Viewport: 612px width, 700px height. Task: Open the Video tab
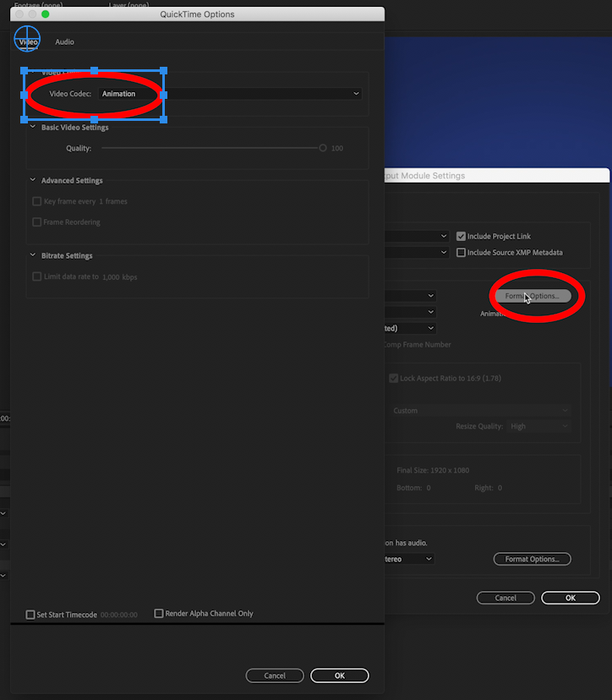[x=28, y=41]
